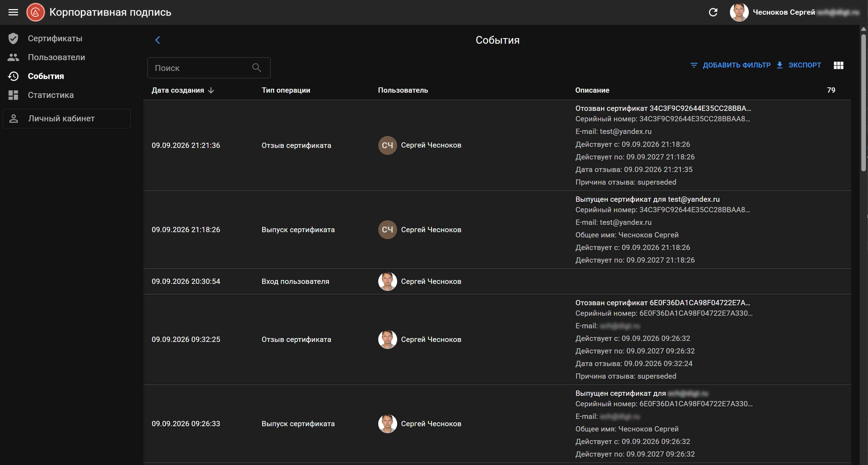Click the history clock icon for События

(13, 76)
